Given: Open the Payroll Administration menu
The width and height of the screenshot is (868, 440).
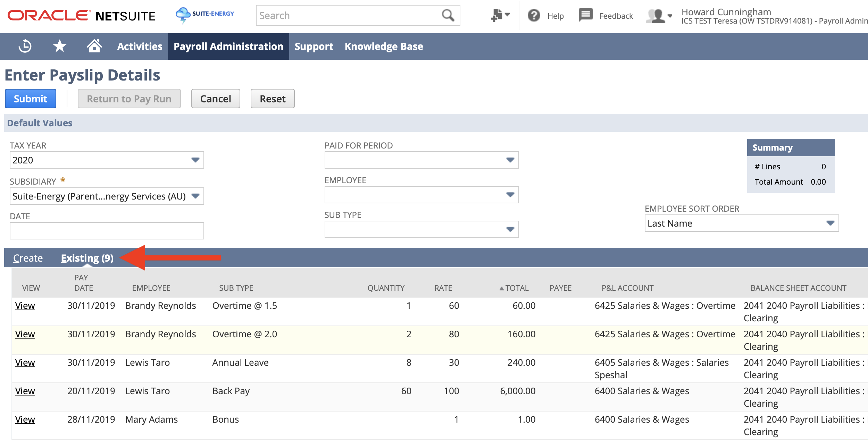Looking at the screenshot, I should [x=228, y=46].
